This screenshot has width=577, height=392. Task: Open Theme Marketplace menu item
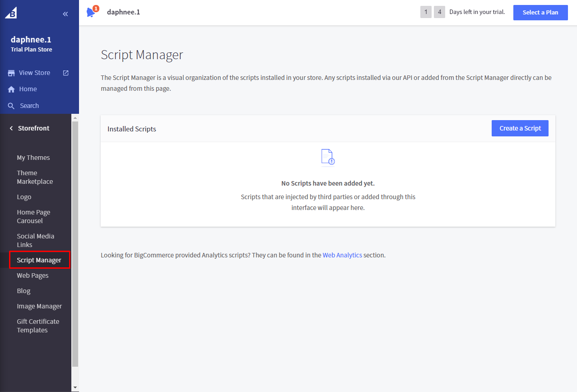tap(35, 177)
